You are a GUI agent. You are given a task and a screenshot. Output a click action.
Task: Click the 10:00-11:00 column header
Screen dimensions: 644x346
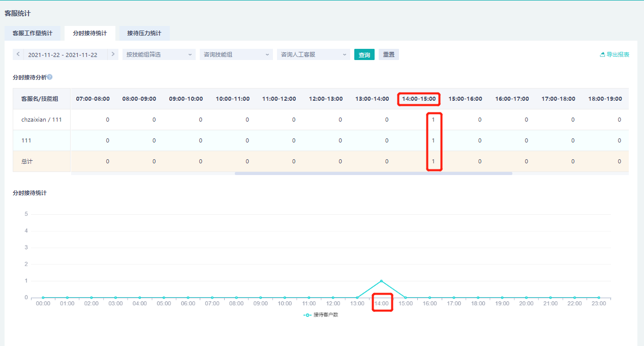pyautogui.click(x=233, y=99)
